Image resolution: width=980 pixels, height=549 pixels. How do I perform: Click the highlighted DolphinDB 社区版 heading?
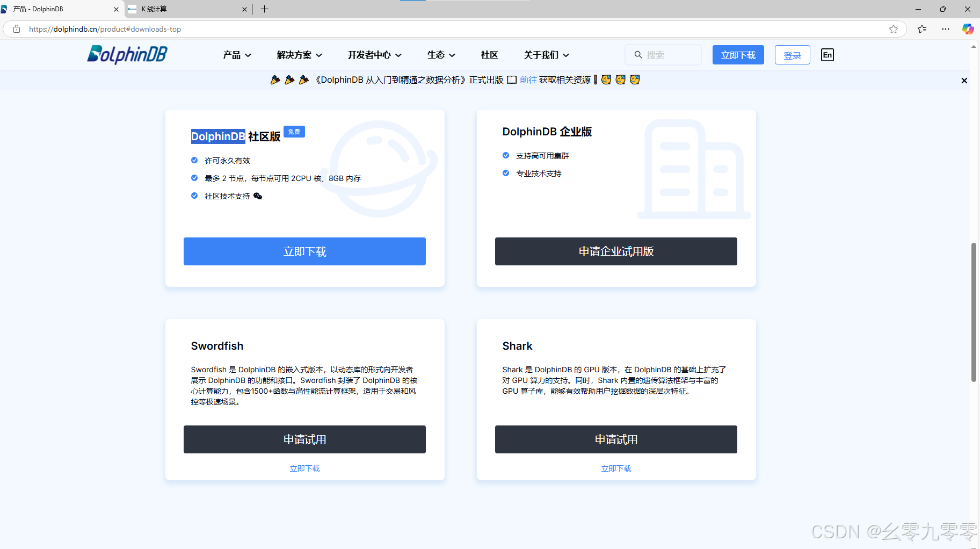point(236,136)
